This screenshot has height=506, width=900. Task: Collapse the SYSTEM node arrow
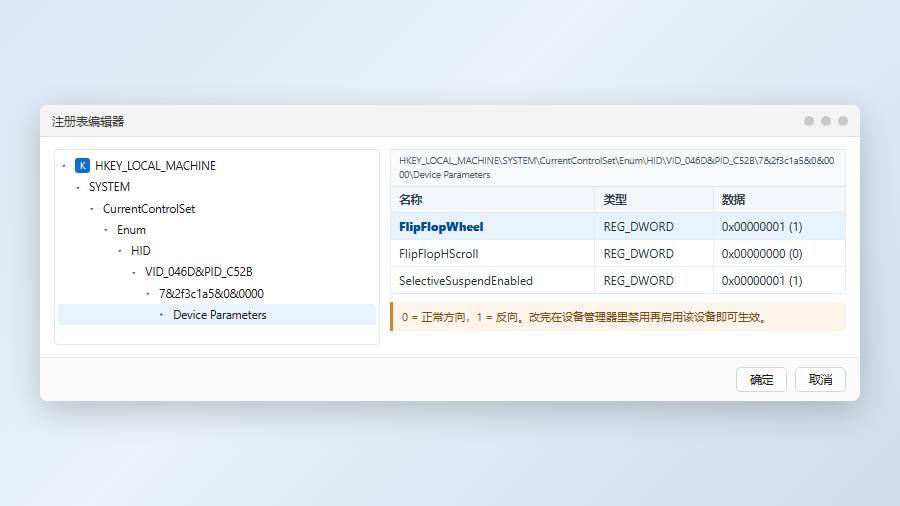point(78,187)
